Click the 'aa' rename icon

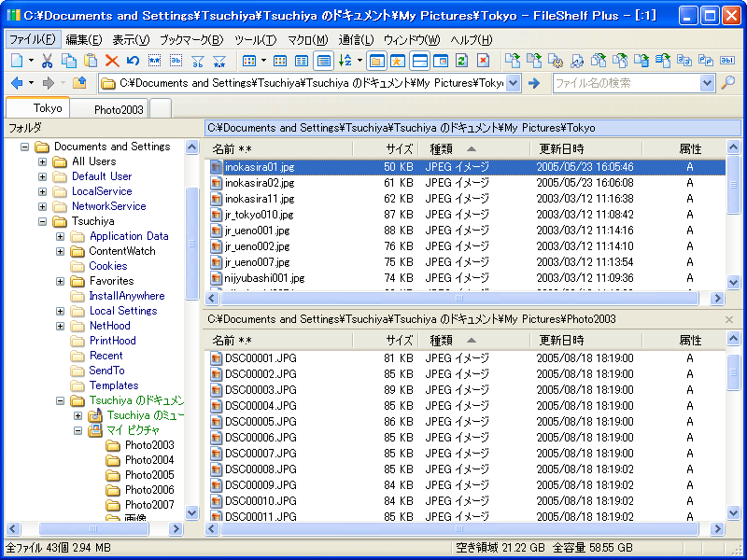click(x=684, y=61)
